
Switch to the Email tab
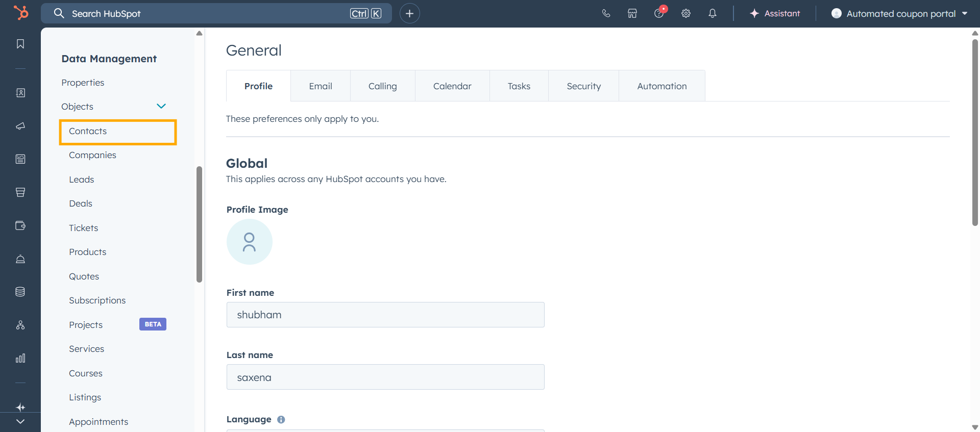coord(320,86)
